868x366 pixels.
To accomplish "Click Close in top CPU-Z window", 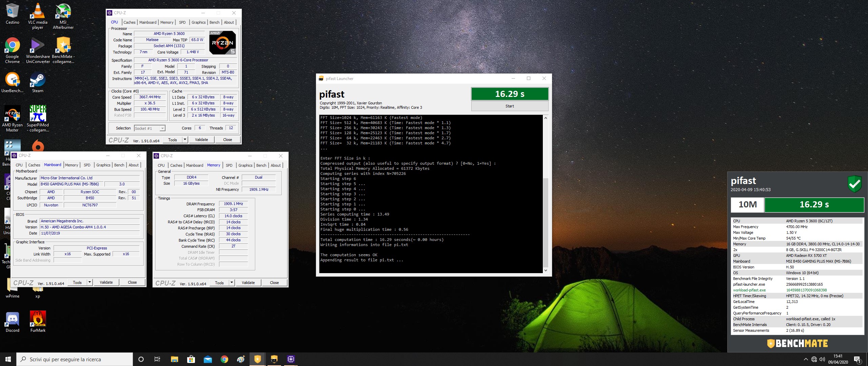I will (228, 140).
